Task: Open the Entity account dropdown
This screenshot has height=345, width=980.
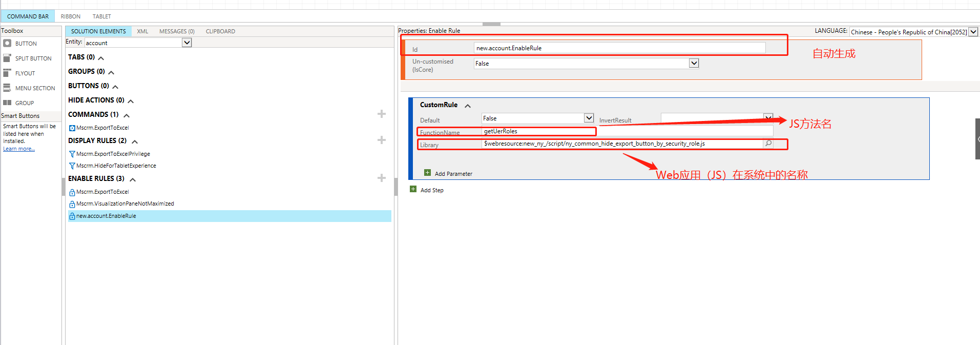Action: click(187, 43)
